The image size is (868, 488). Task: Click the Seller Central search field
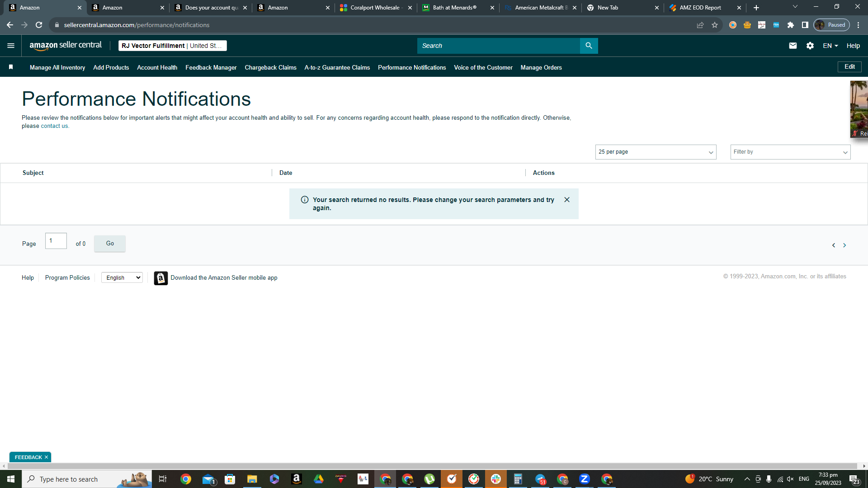[498, 46]
